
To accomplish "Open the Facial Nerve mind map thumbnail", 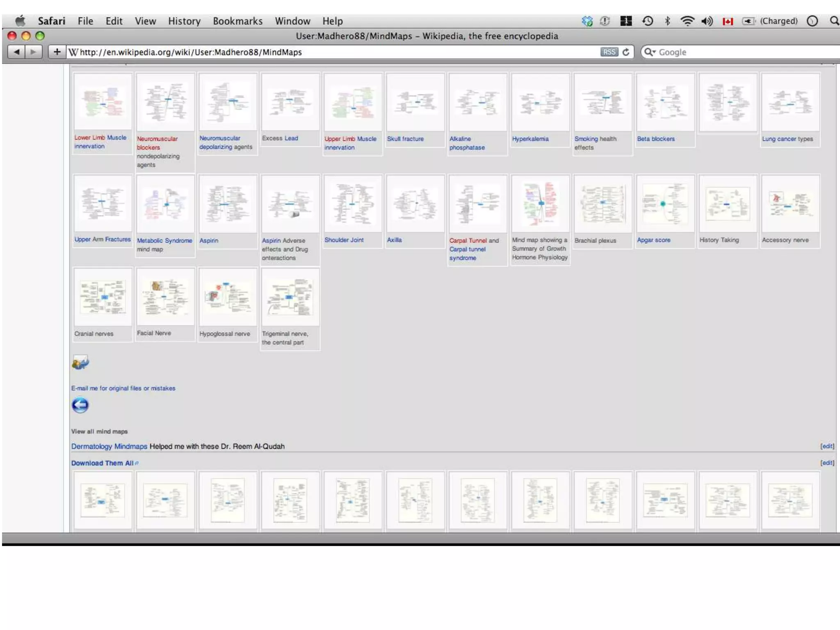I will (x=165, y=297).
